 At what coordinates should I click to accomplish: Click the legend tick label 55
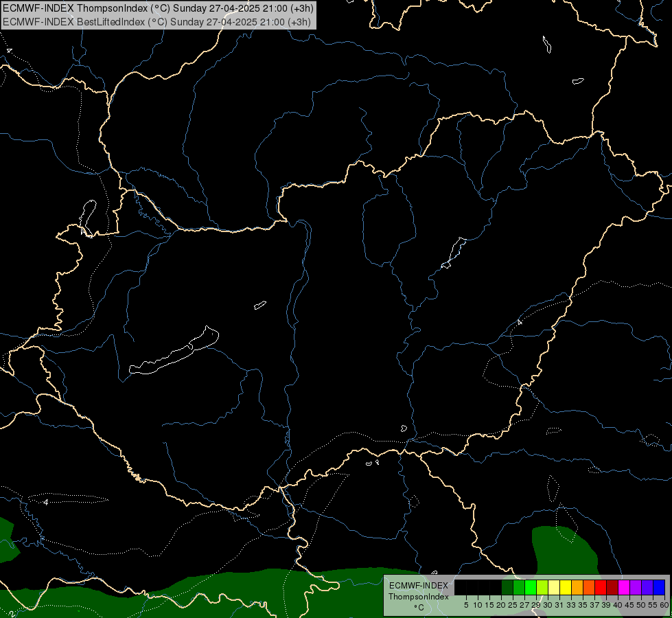[653, 605]
